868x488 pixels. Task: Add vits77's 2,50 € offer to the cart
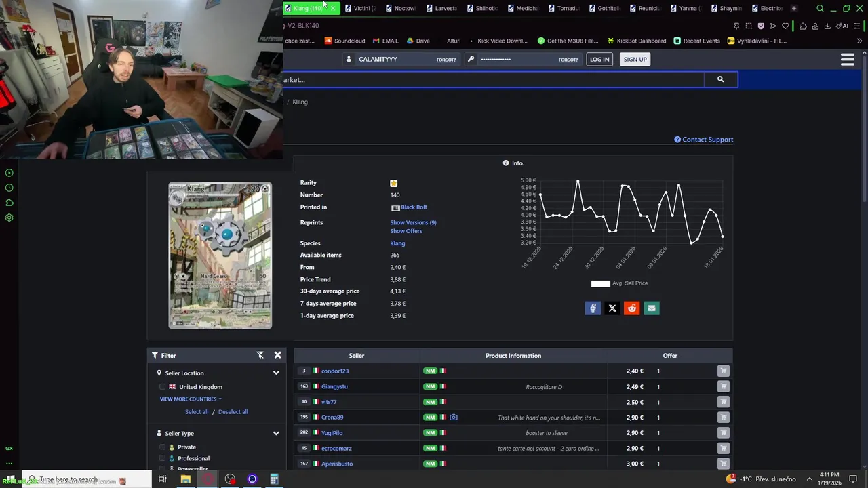(723, 402)
